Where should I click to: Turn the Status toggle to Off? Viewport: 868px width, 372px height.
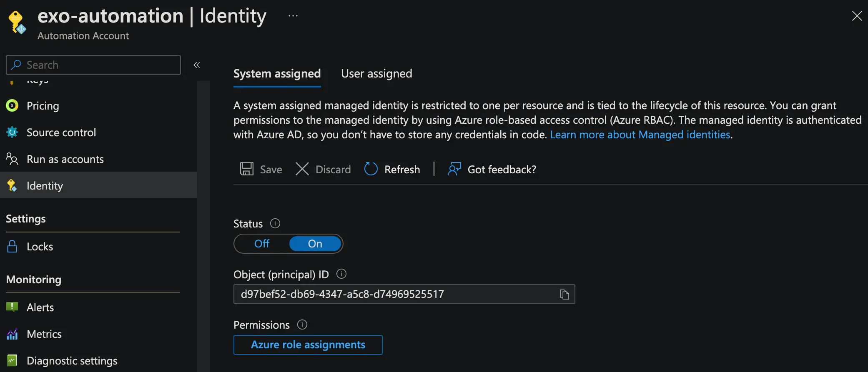(x=262, y=244)
